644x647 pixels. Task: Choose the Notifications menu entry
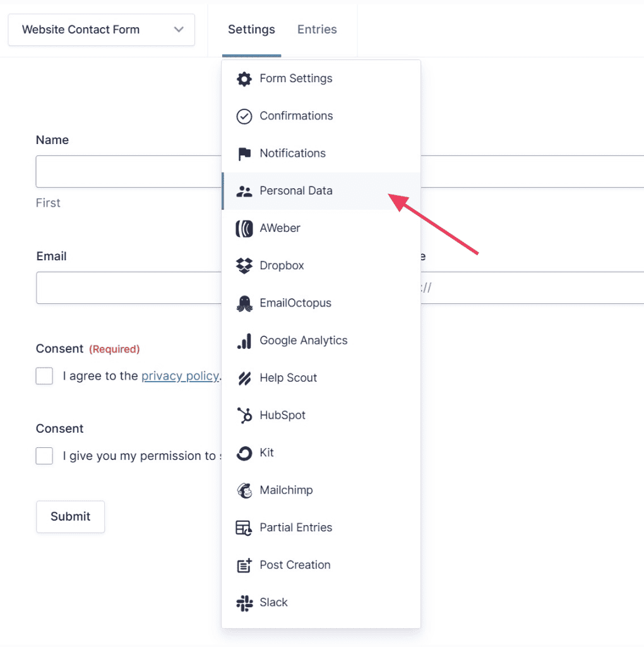(x=321, y=154)
